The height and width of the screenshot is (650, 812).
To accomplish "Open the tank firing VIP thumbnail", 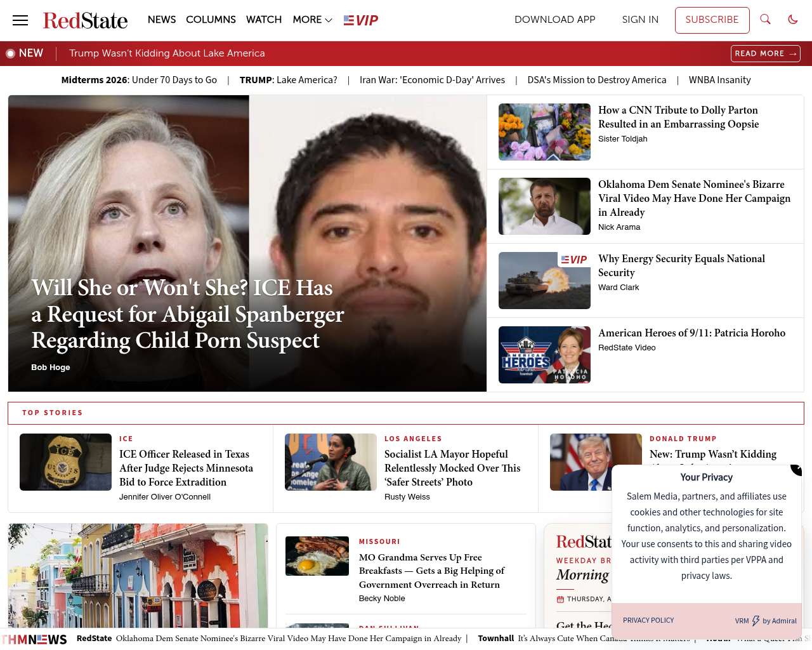I will [544, 281].
